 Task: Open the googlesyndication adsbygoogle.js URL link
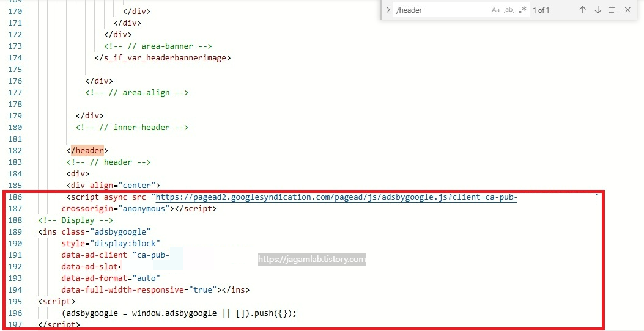pos(336,197)
